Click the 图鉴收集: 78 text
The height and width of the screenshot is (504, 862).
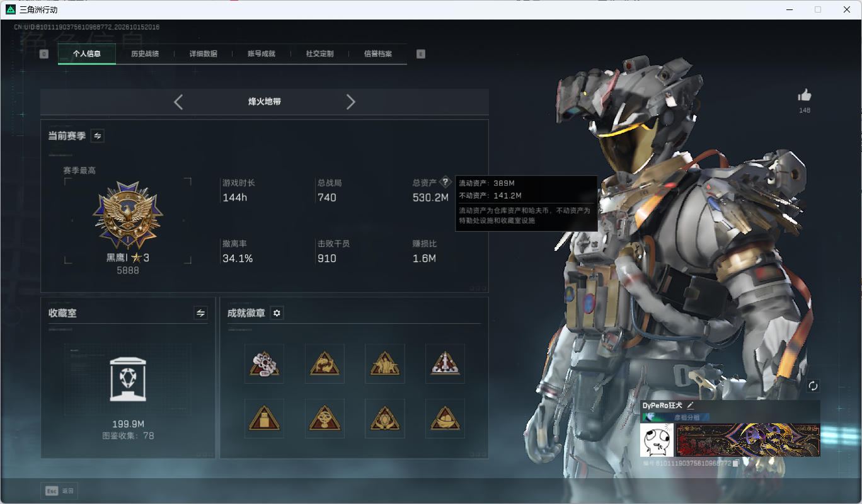pyautogui.click(x=128, y=436)
